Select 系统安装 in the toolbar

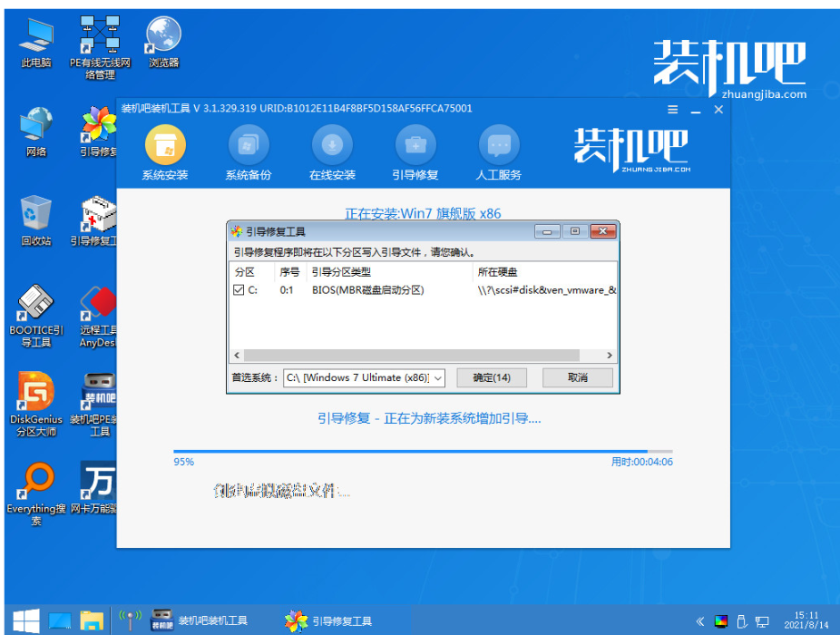165,153
